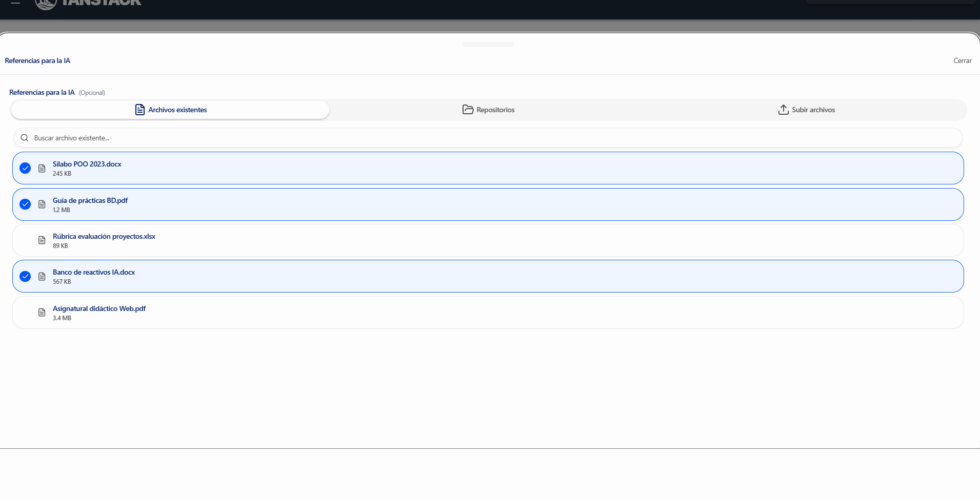The width and height of the screenshot is (980, 499).
Task: Open the Subir archivos tab
Action: pyautogui.click(x=806, y=110)
